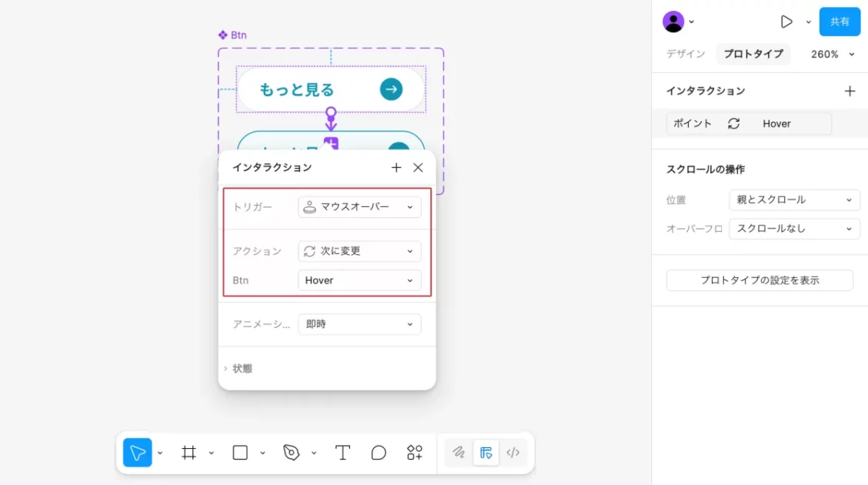Open the トリガー マウスオーバー dropdown

pyautogui.click(x=359, y=207)
